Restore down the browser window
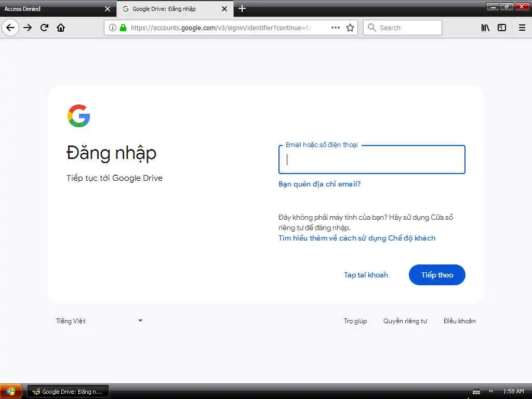This screenshot has width=532, height=399. coord(507,6)
